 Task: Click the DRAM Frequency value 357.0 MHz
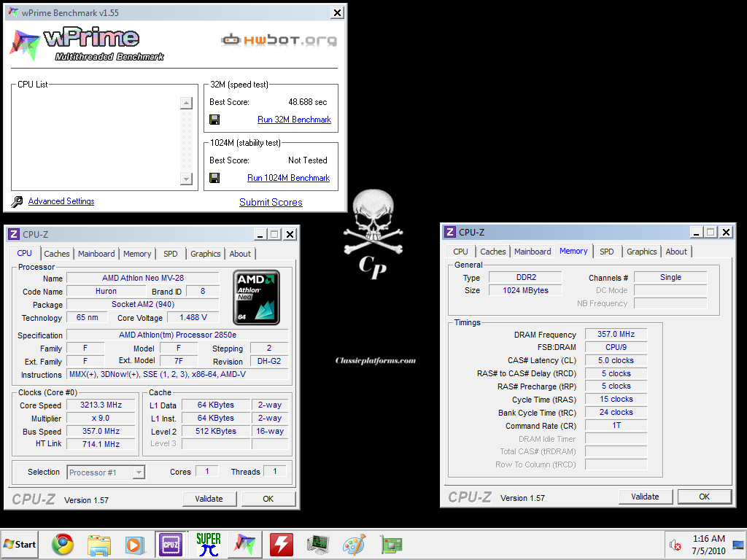pos(616,334)
